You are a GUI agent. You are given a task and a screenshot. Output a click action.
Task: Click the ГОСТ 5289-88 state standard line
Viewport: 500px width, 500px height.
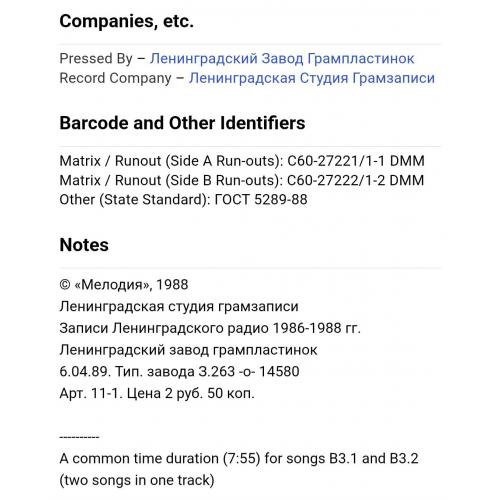(x=183, y=200)
